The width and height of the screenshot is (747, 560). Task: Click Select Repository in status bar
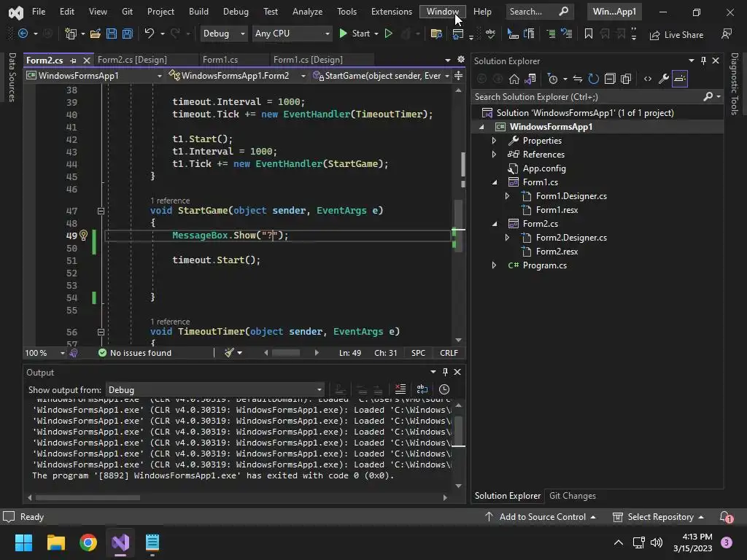point(659,517)
